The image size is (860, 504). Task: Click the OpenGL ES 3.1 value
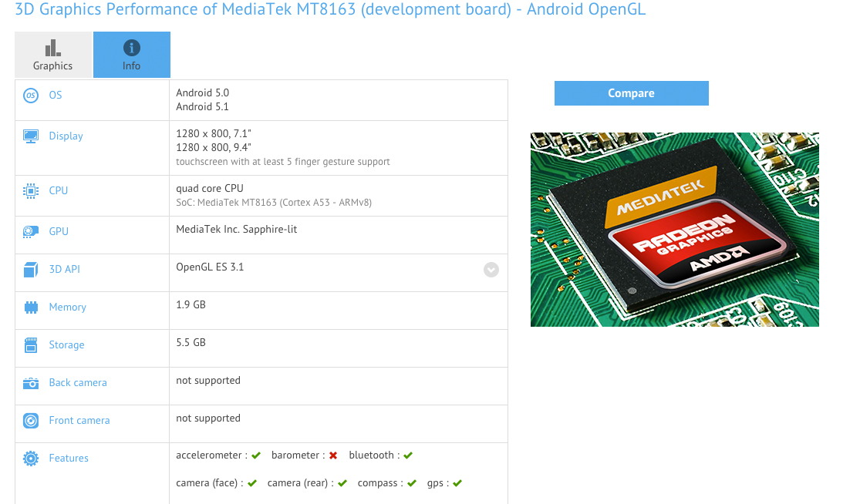pos(210,267)
